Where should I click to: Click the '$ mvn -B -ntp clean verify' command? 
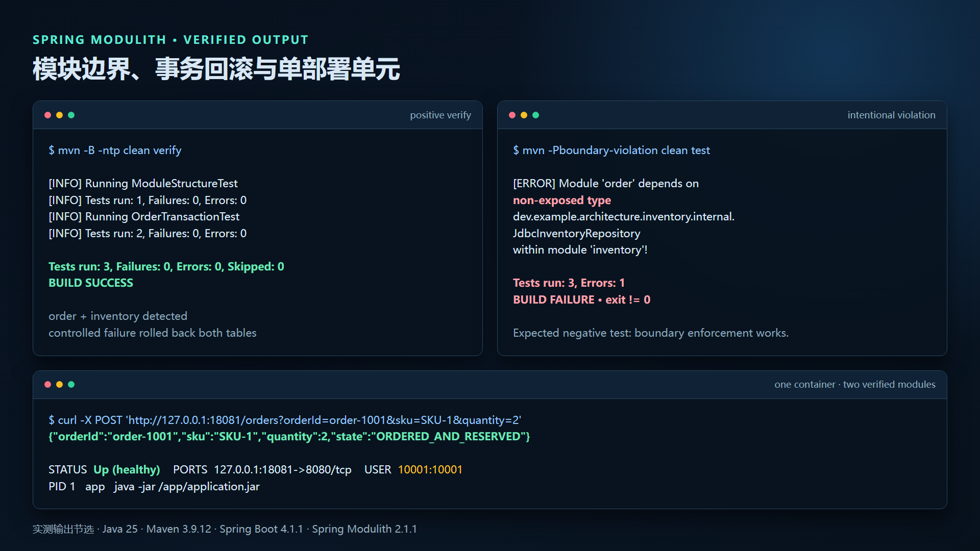click(115, 151)
